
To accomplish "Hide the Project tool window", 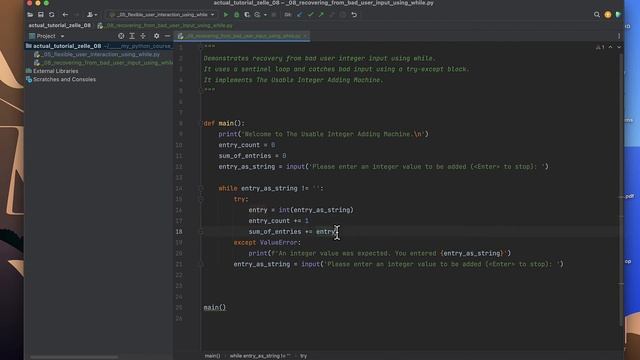I will [167, 36].
